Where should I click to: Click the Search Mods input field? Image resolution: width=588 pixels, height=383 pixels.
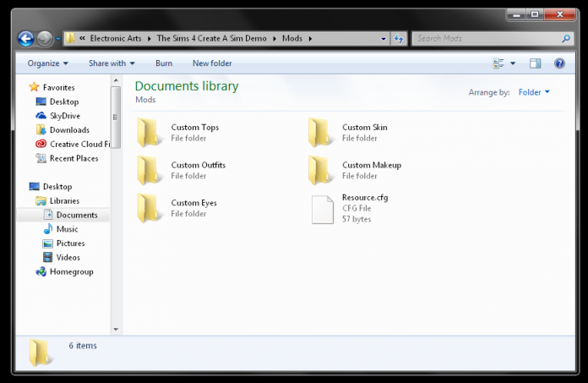pos(487,38)
